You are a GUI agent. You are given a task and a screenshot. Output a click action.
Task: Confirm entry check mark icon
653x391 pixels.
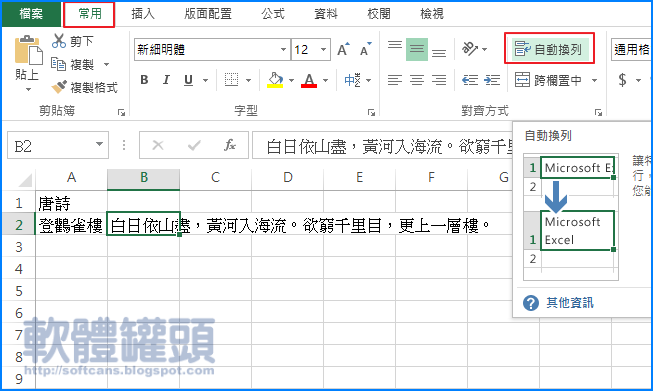click(194, 145)
